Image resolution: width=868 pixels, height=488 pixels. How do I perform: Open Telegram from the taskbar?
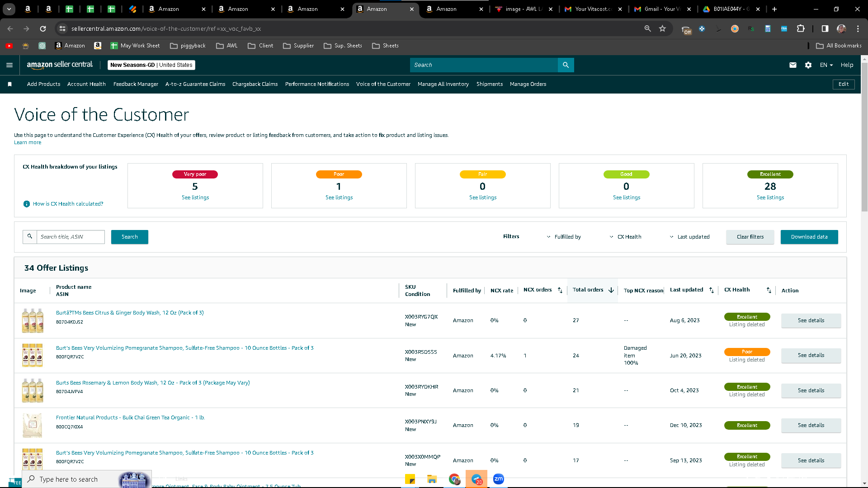pyautogui.click(x=476, y=479)
